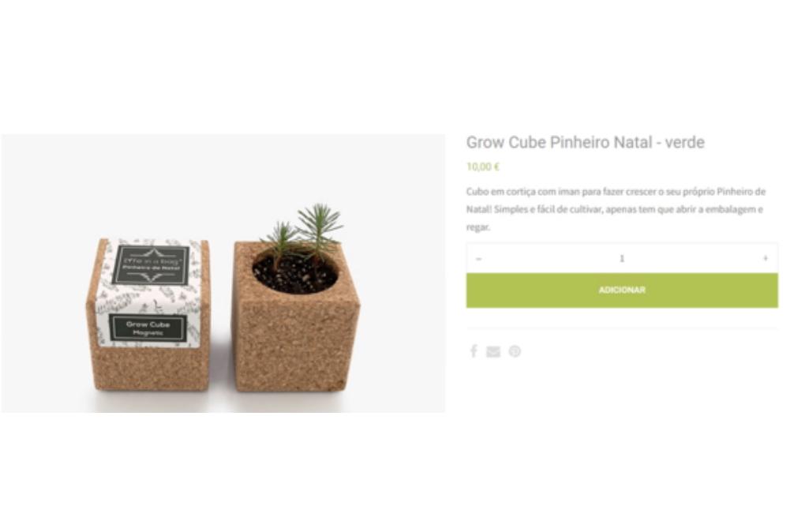The height and width of the screenshot is (532, 798).
Task: Click the Grow Cube Magnetic label
Action: [148, 328]
